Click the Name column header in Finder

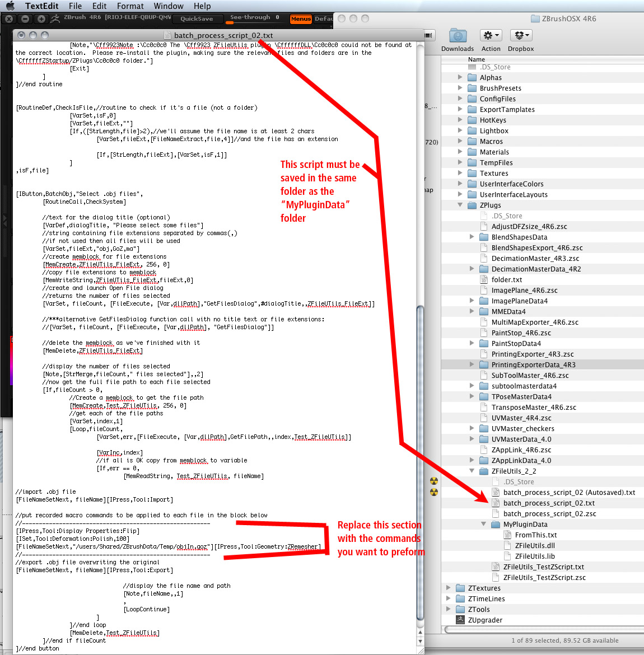coord(477,59)
